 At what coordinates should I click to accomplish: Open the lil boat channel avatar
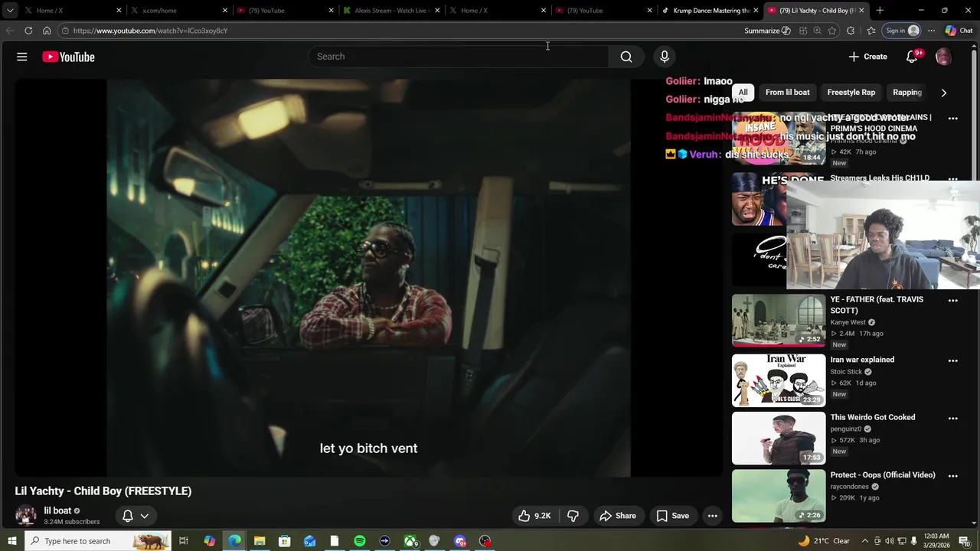[26, 516]
